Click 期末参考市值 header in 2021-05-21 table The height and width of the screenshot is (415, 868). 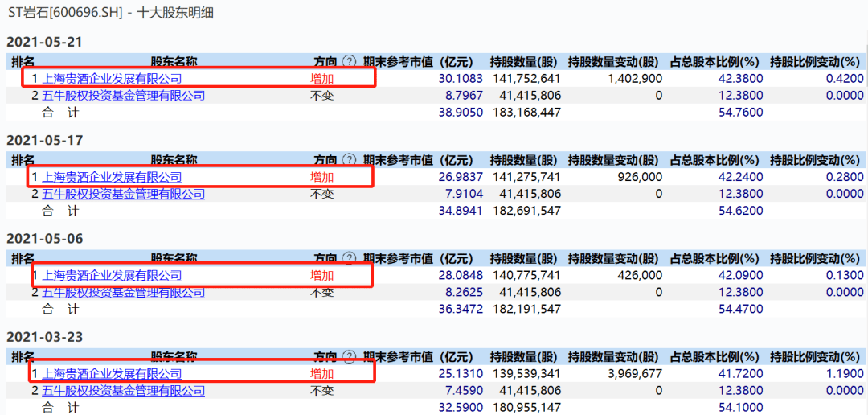[418, 61]
